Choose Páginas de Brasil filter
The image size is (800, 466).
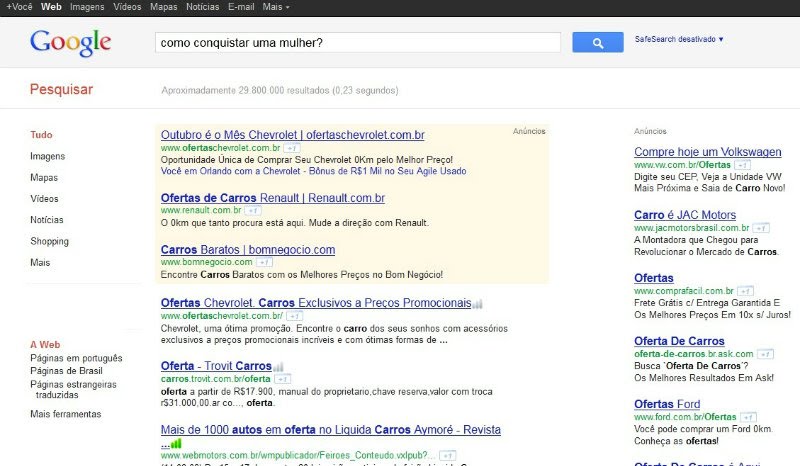[66, 371]
